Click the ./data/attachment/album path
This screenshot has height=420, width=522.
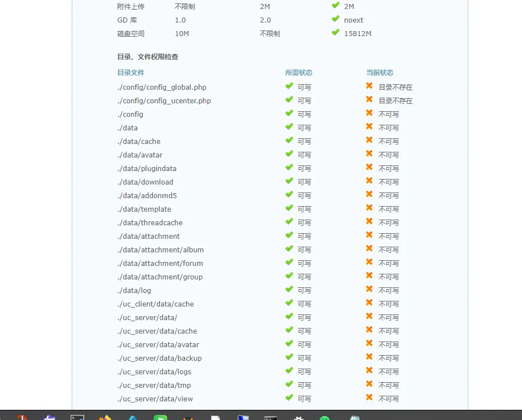[x=160, y=250]
